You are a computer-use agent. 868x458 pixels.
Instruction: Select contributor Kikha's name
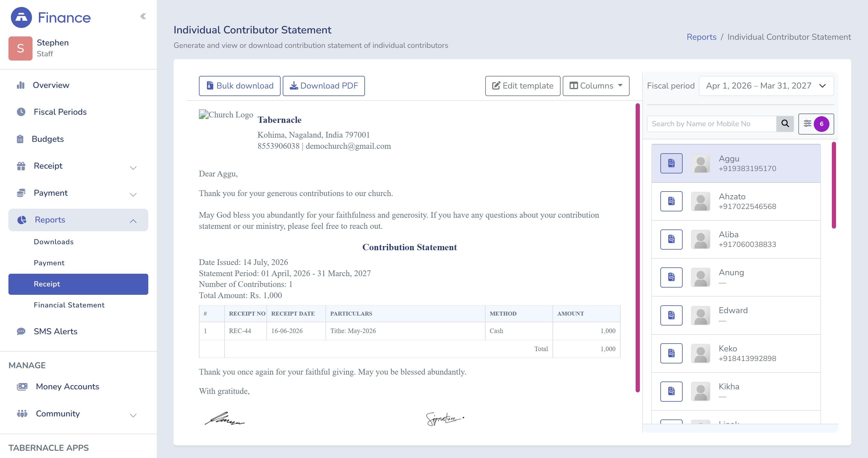point(729,386)
